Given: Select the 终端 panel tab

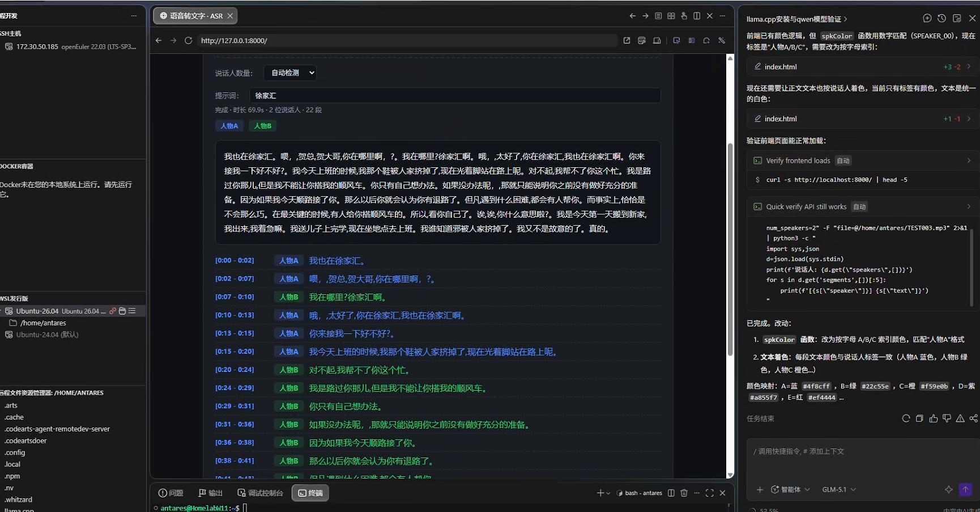Looking at the screenshot, I should pos(310,493).
